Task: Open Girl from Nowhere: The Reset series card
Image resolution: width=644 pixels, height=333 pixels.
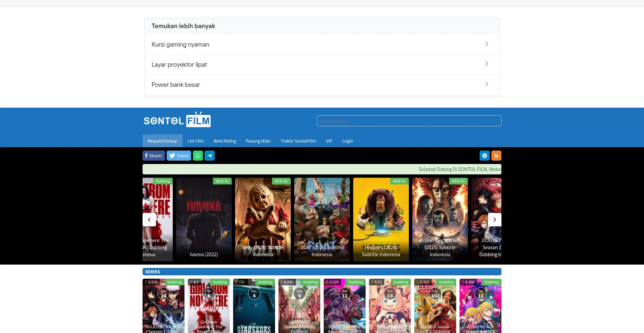Action: pos(209,306)
